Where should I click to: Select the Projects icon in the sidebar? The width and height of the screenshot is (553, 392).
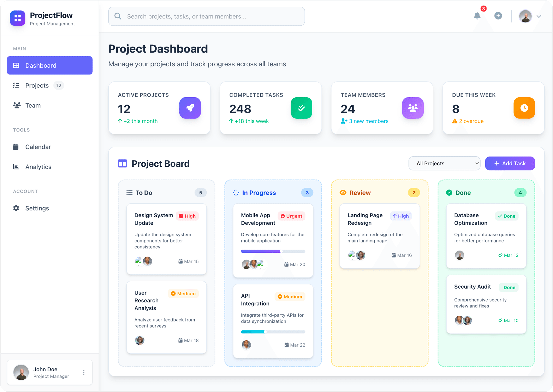coord(16,85)
